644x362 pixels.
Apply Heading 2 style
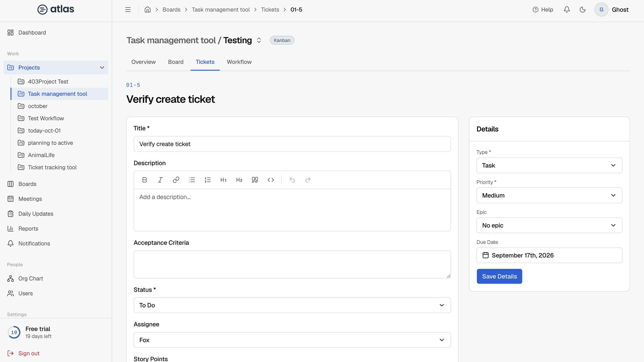point(239,180)
